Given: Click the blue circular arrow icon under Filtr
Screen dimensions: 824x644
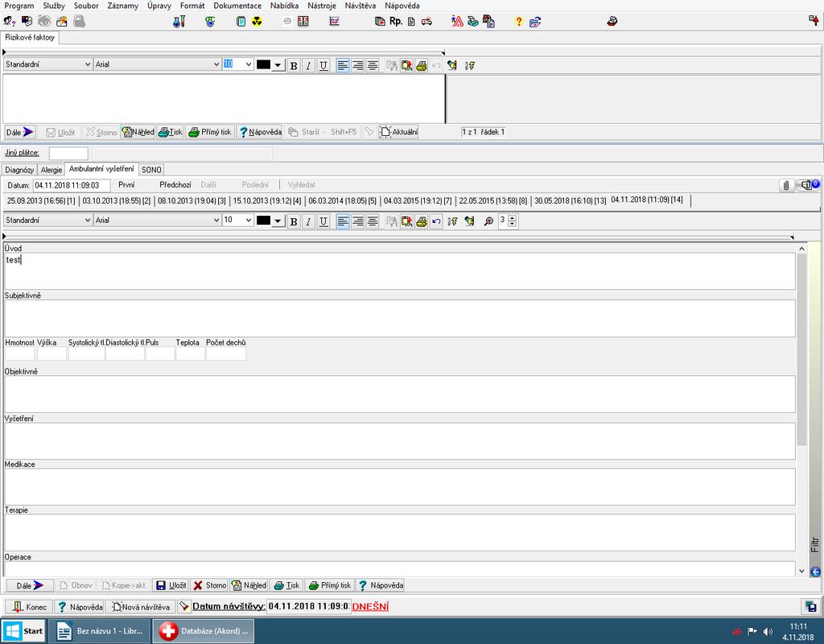Looking at the screenshot, I should pos(816,572).
